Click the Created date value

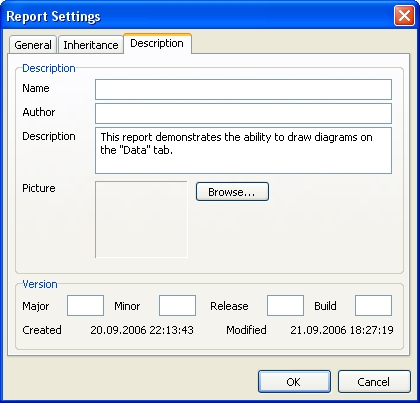tap(142, 330)
